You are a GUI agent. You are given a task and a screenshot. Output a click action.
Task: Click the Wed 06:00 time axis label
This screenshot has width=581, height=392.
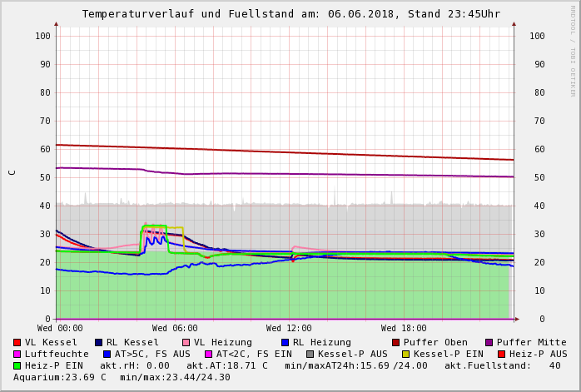pyautogui.click(x=175, y=329)
